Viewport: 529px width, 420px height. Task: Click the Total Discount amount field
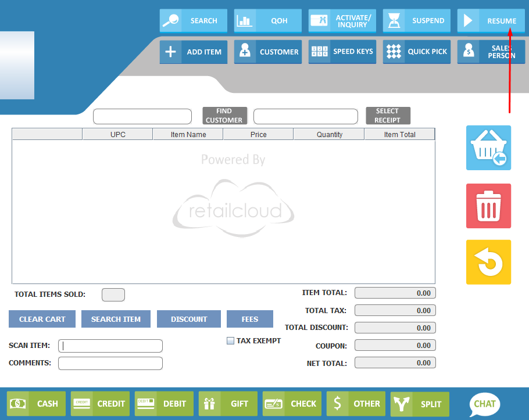point(395,328)
